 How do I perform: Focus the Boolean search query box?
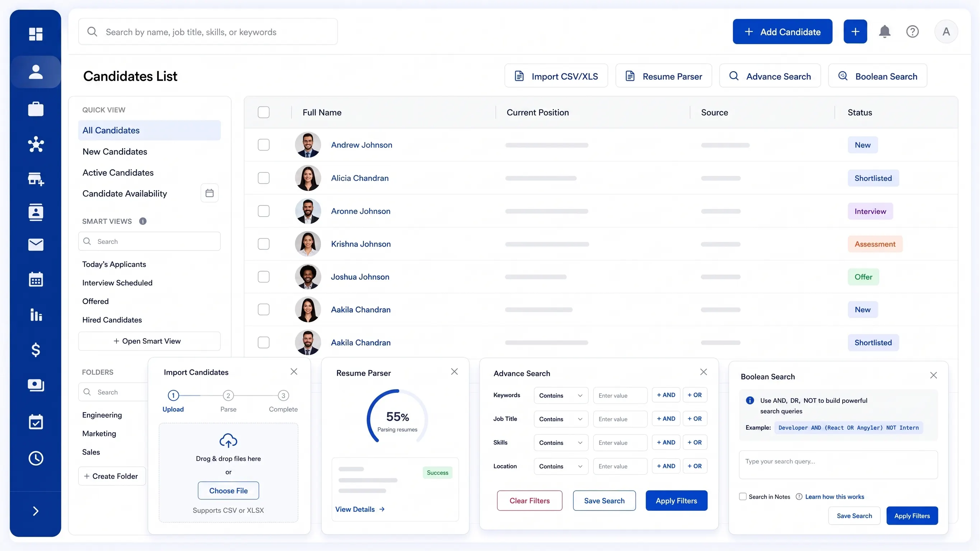838,465
